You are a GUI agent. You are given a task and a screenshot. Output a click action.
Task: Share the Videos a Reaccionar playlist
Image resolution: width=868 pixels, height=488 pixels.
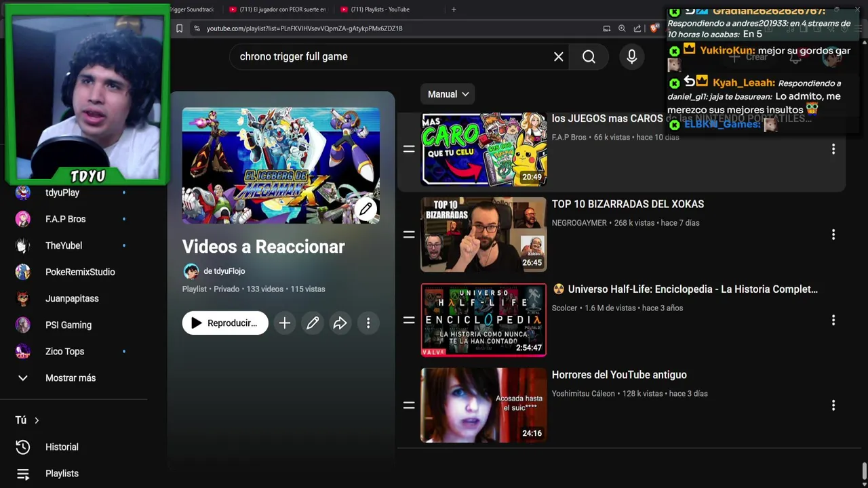(340, 323)
